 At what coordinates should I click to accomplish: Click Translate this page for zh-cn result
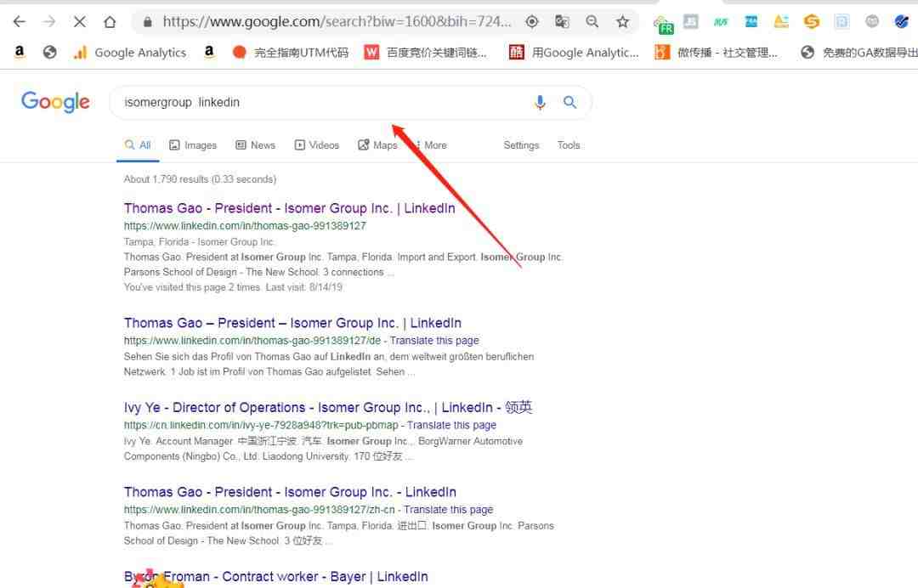[x=449, y=510]
